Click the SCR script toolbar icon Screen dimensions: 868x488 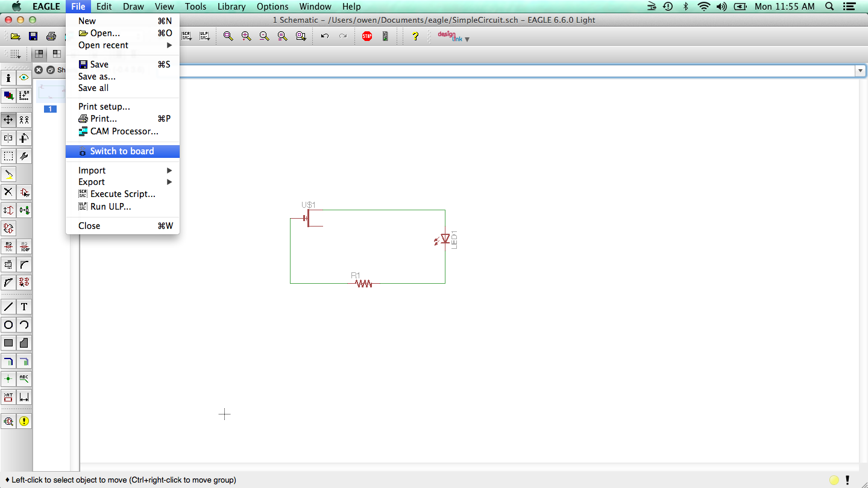[187, 36]
